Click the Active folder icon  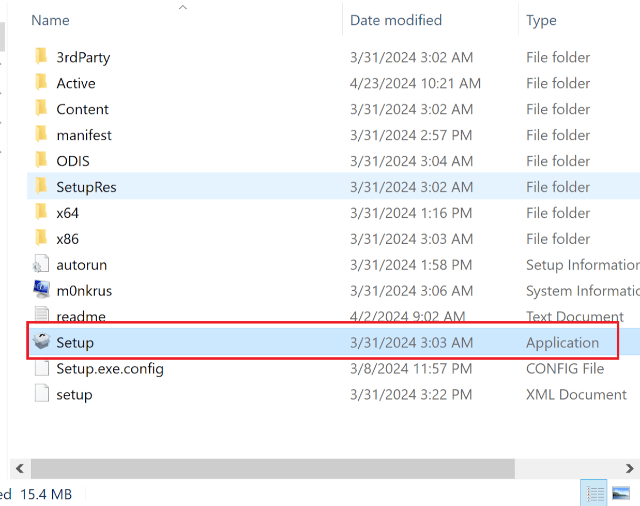point(41,82)
